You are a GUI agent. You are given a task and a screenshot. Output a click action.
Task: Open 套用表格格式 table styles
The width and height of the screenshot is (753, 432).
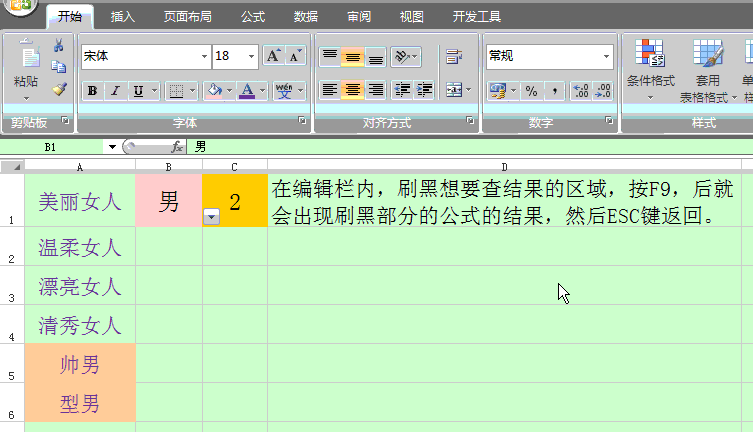pos(708,71)
